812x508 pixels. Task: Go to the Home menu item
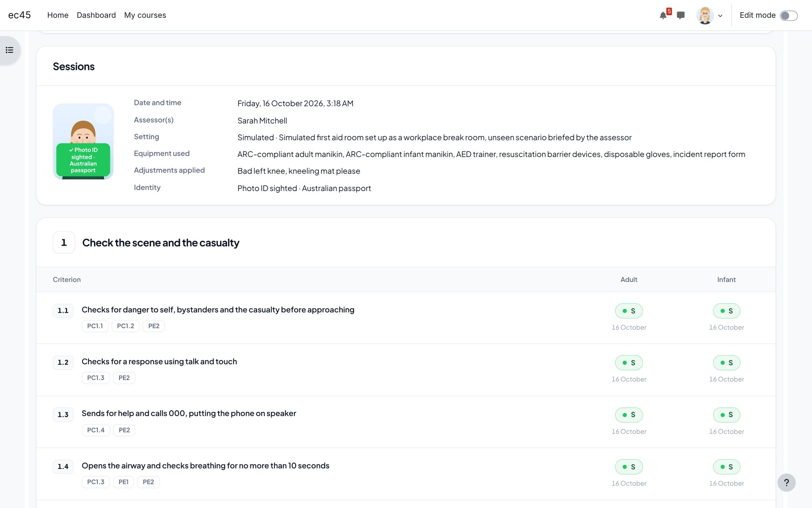[58, 15]
